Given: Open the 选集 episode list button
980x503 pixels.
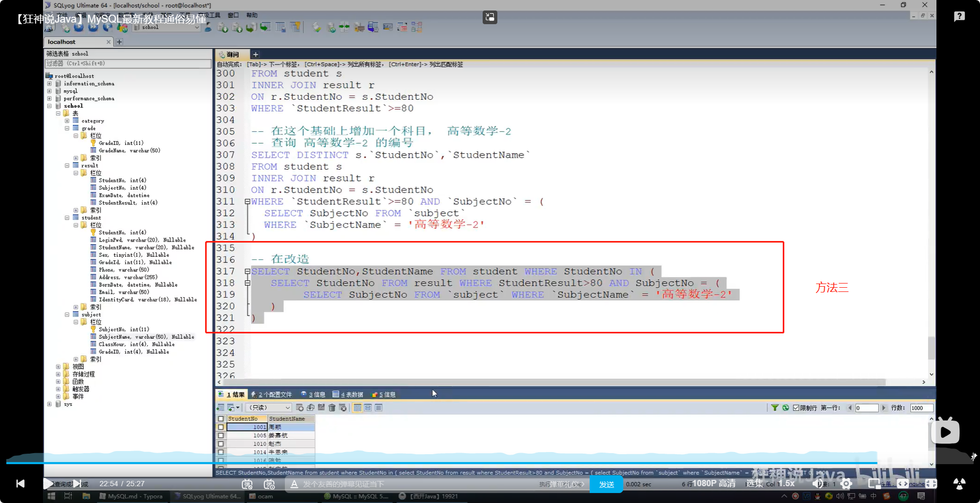Looking at the screenshot, I should tap(754, 484).
